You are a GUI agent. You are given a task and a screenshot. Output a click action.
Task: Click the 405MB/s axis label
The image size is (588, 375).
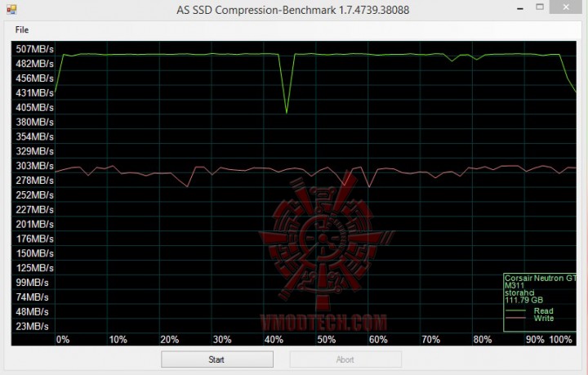point(34,108)
